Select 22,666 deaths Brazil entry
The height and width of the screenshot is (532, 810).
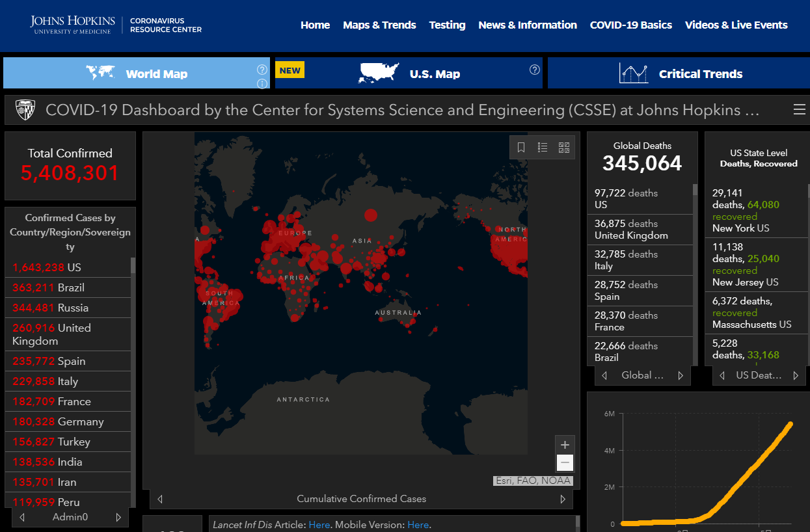640,351
